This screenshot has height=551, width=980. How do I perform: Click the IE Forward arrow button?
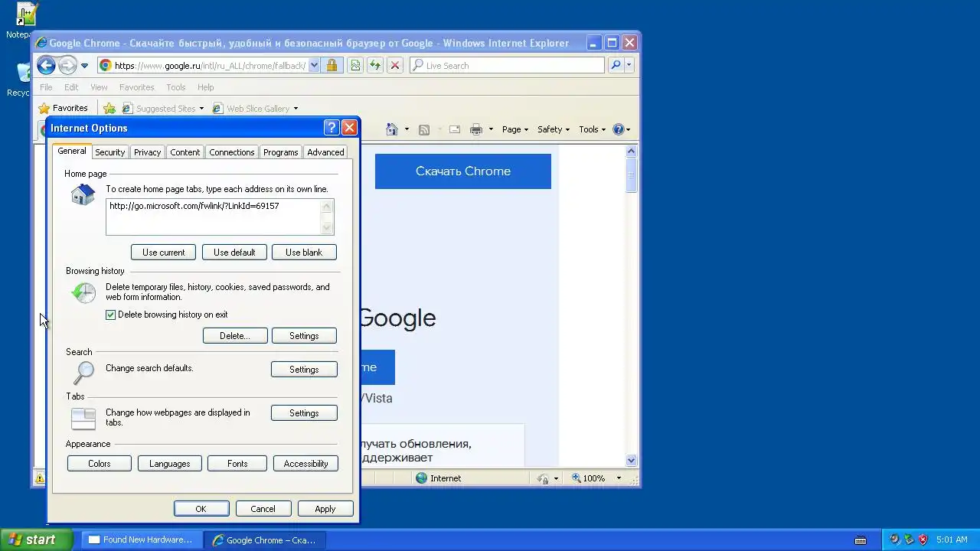tap(67, 66)
